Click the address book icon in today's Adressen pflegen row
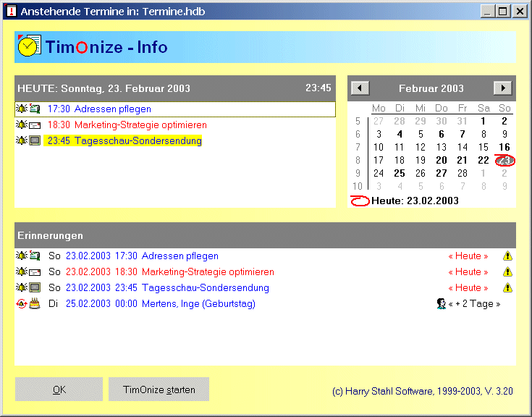This screenshot has width=532, height=417. [x=35, y=109]
